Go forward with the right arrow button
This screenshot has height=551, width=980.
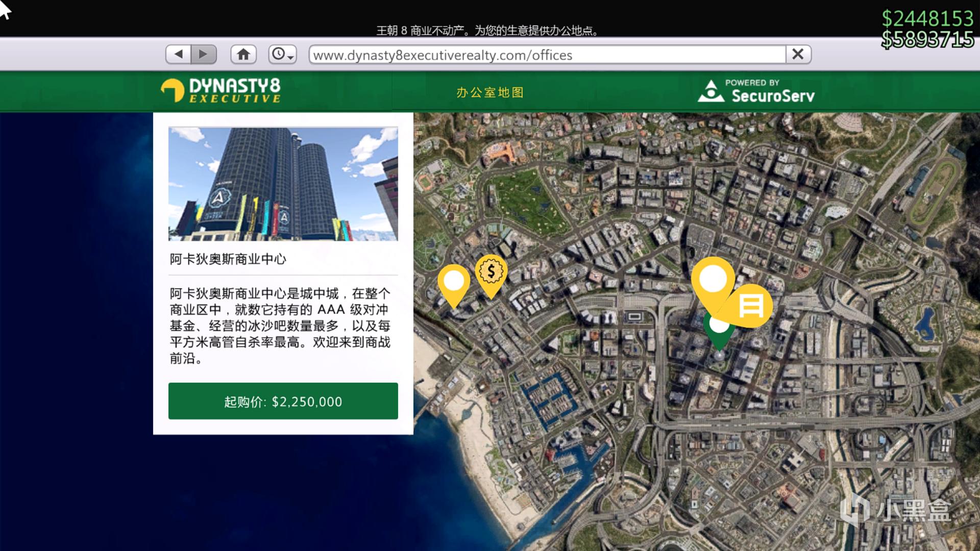point(204,54)
